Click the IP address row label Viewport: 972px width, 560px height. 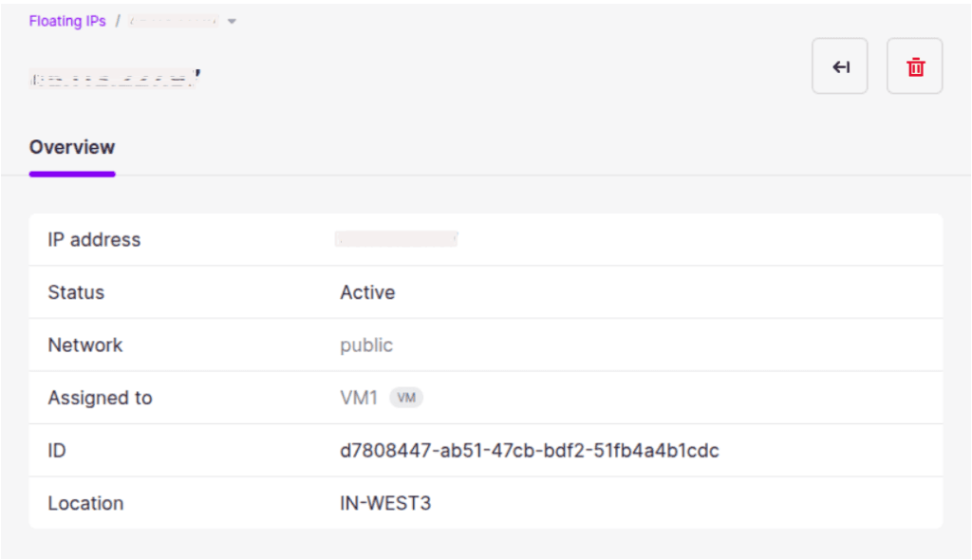point(94,239)
